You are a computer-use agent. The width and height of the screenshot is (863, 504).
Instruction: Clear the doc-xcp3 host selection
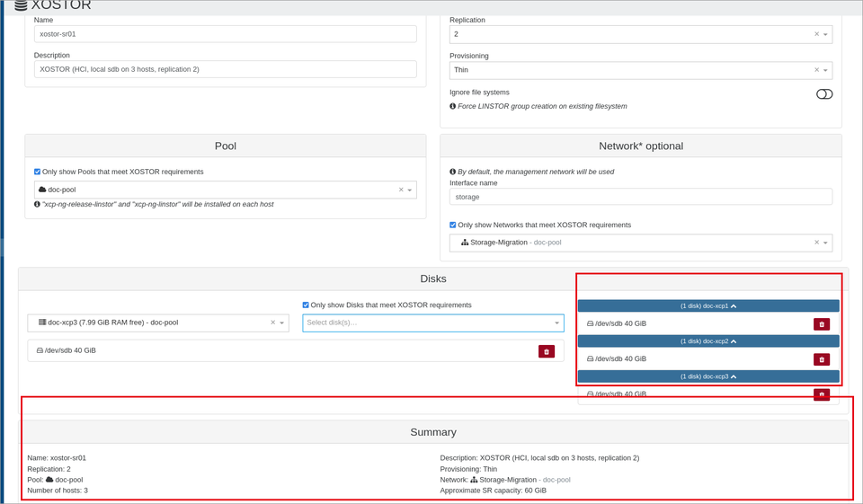[272, 323]
